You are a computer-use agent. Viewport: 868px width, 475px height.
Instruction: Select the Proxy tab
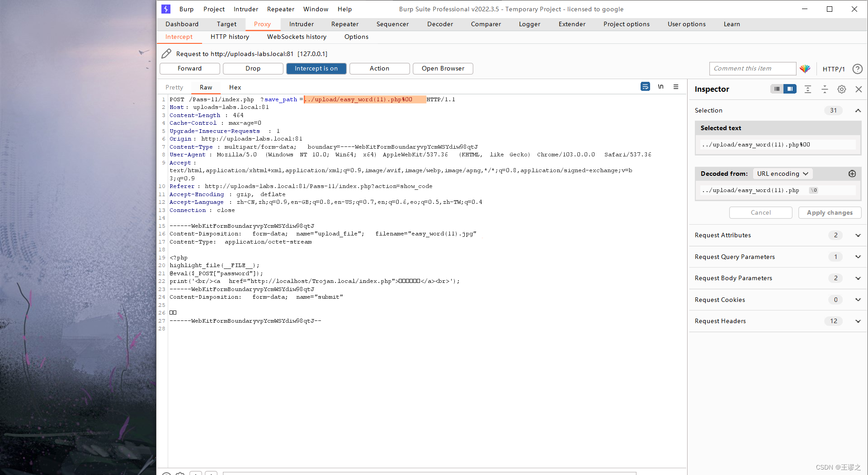click(x=262, y=24)
